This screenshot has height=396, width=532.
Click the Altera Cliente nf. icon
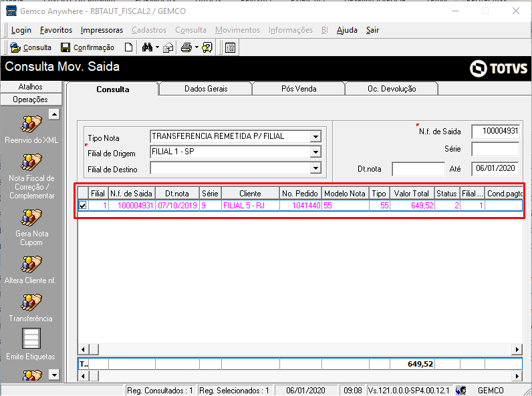coord(31,265)
